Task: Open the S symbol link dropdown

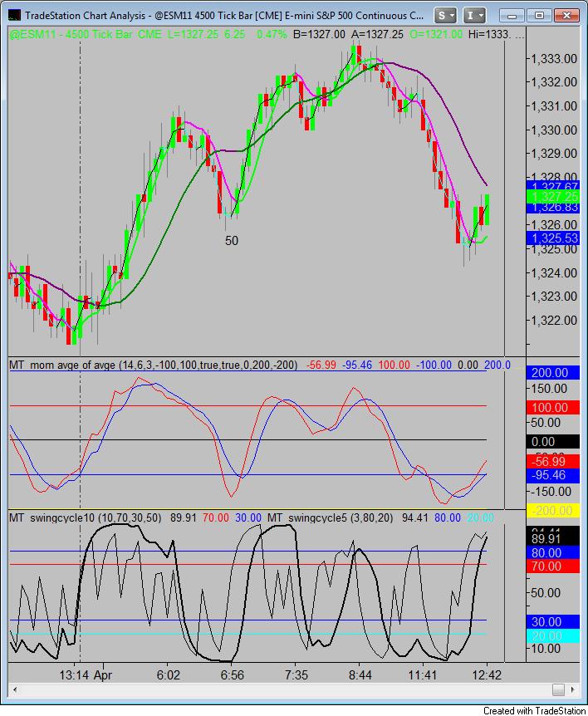Action: (444, 16)
